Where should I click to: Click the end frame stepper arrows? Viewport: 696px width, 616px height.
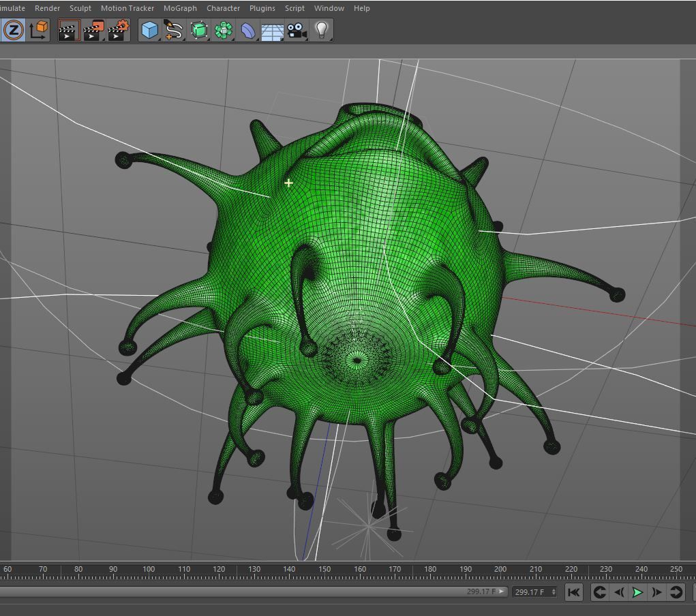tap(553, 592)
